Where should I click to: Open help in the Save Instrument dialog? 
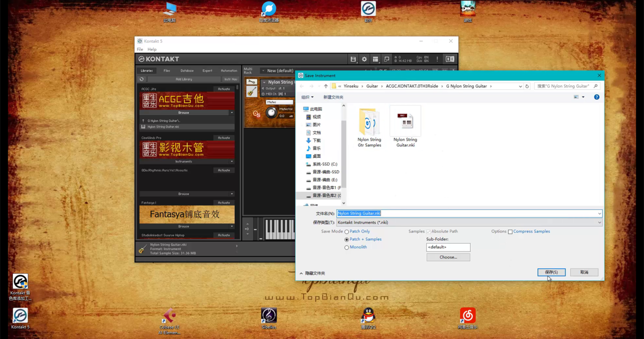(597, 97)
